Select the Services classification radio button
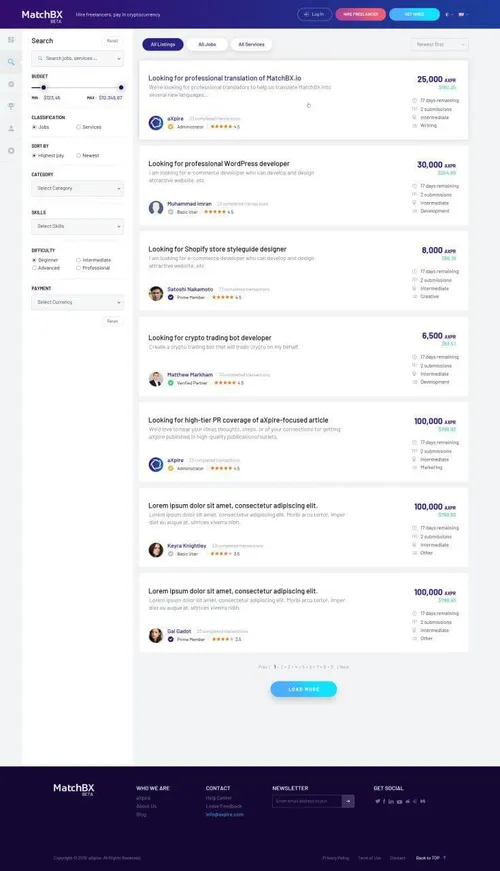The height and width of the screenshot is (871, 500). tap(78, 127)
